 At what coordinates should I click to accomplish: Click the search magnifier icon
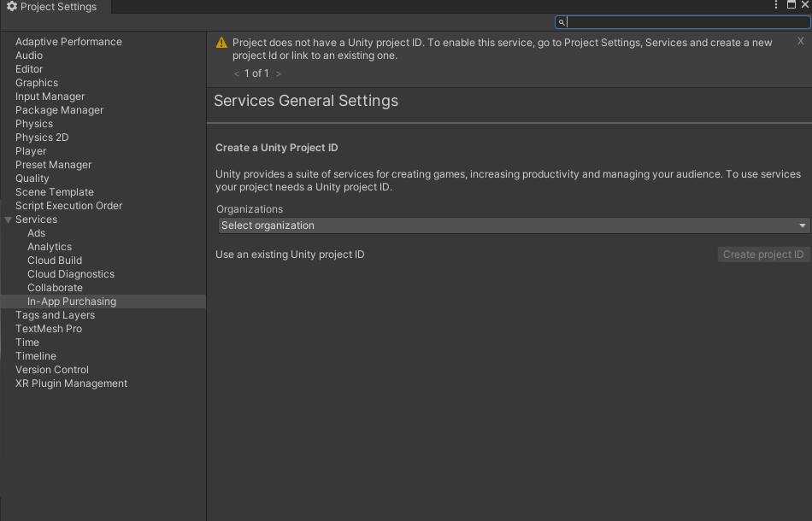point(562,22)
